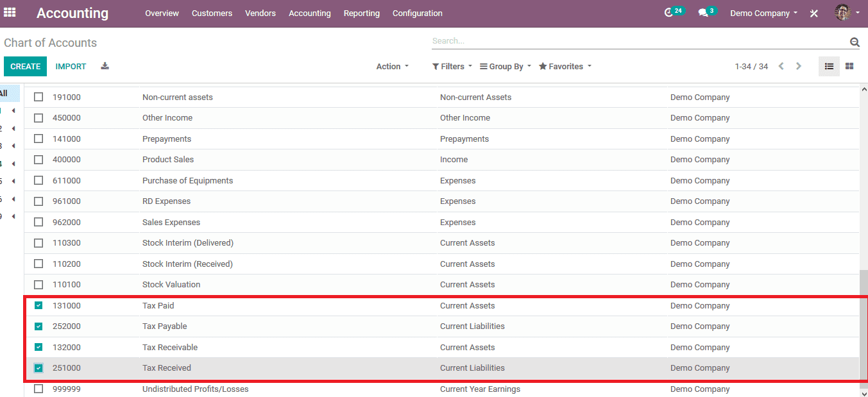The height and width of the screenshot is (397, 868).
Task: Open the RD Expenses account row
Action: [441, 201]
